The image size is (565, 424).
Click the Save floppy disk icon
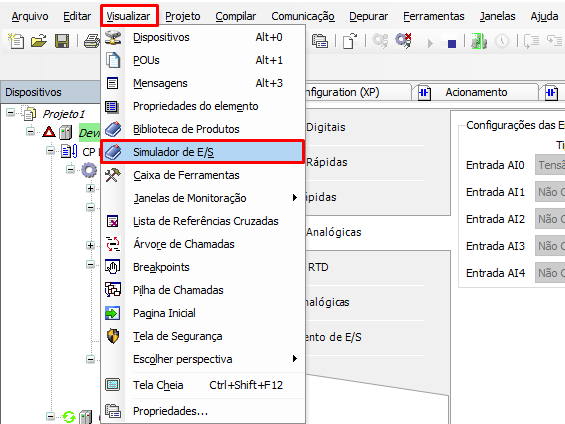coord(62,41)
